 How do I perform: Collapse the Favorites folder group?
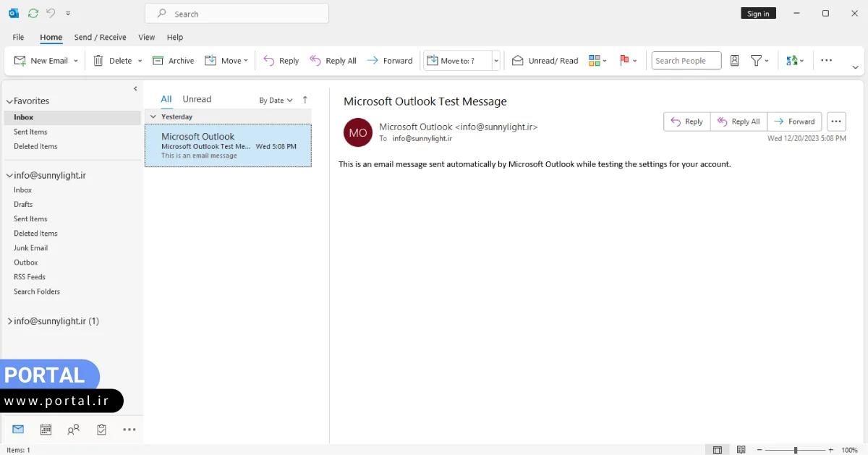point(10,102)
